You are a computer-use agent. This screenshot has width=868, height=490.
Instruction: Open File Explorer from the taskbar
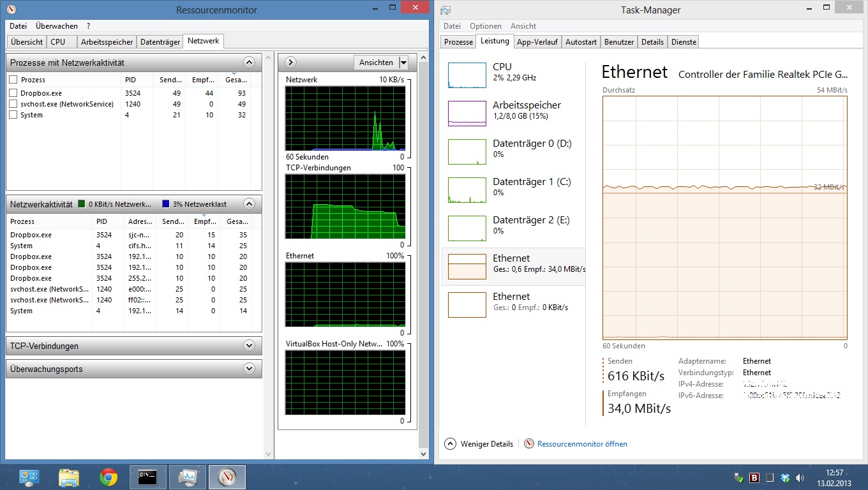(x=69, y=477)
